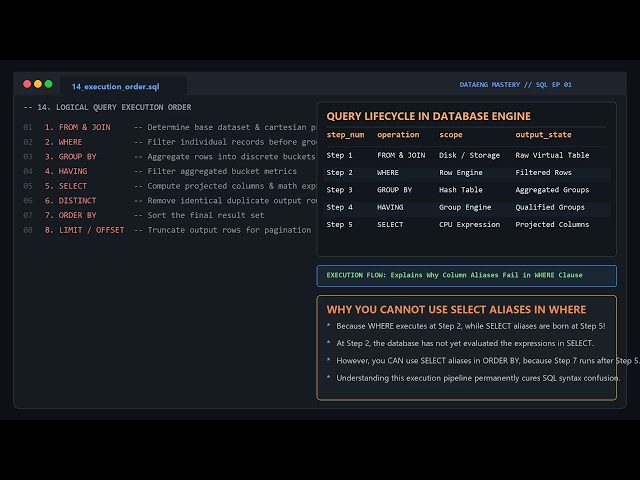Image resolution: width=640 pixels, height=480 pixels.
Task: Click code line '2. WHERE'
Action: point(63,142)
